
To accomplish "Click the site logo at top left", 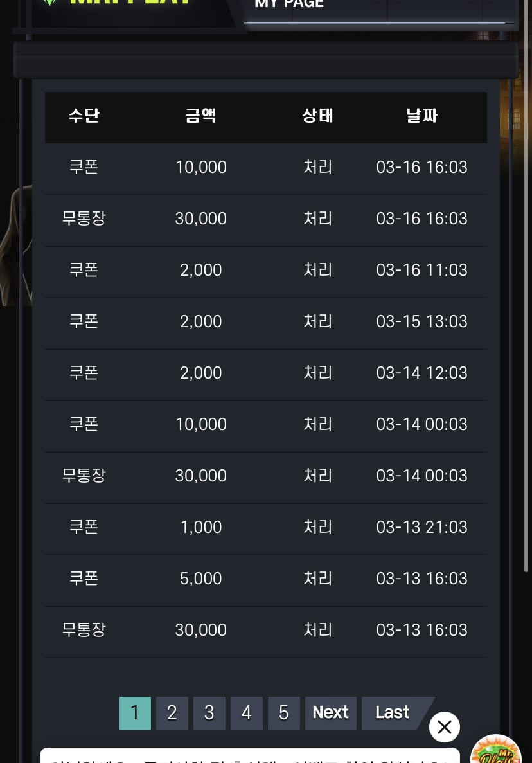I will pyautogui.click(x=121, y=3).
